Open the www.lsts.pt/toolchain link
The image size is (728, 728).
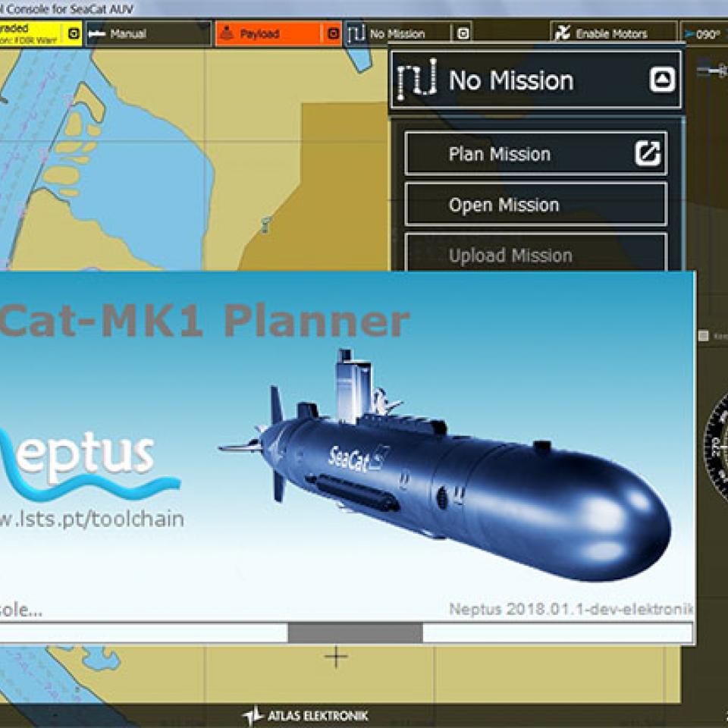point(91,519)
